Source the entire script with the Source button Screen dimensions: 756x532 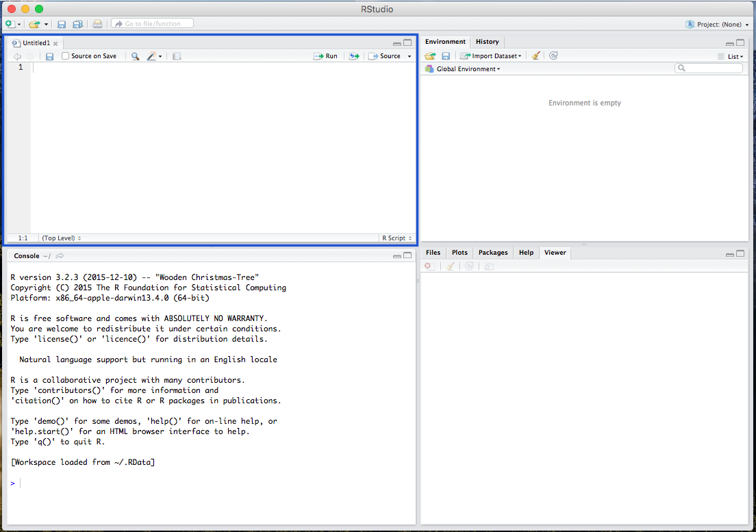(x=387, y=55)
